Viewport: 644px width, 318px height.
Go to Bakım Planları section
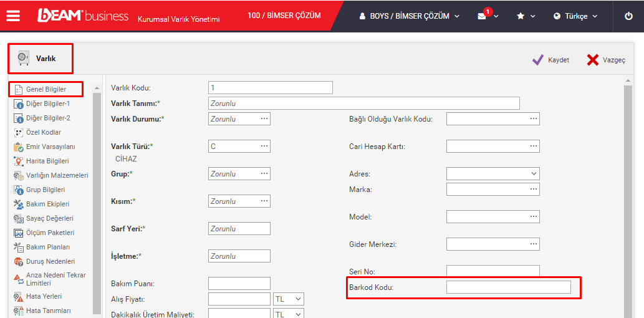click(47, 248)
